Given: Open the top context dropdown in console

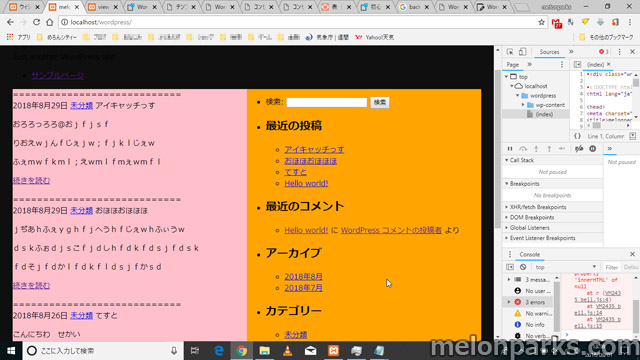Looking at the screenshot, I should pos(565,267).
